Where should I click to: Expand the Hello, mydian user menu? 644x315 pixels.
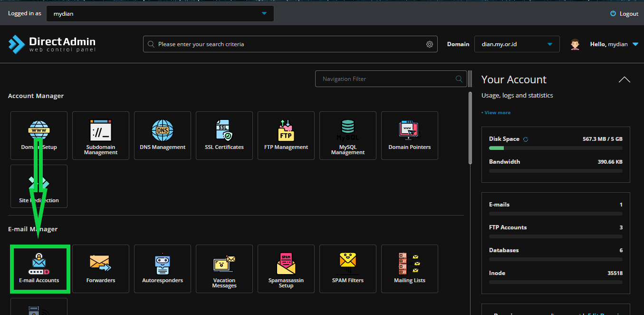(x=615, y=44)
